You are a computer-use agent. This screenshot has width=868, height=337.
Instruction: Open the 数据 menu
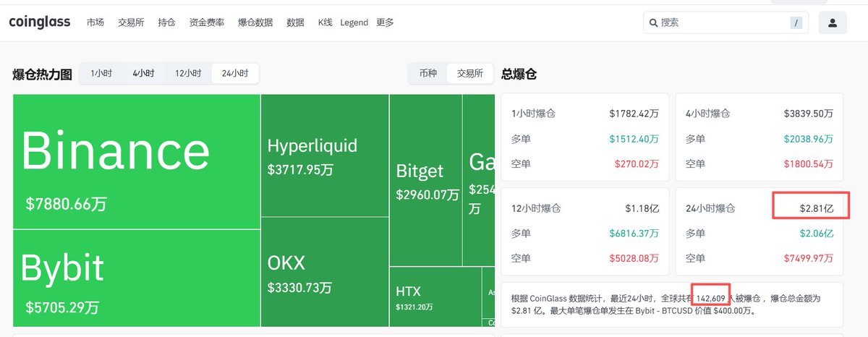(x=295, y=23)
